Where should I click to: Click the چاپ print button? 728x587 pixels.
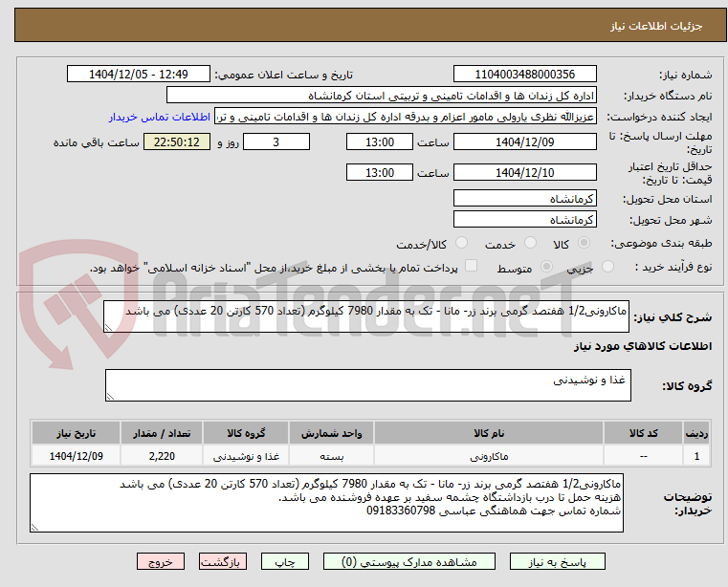click(285, 561)
